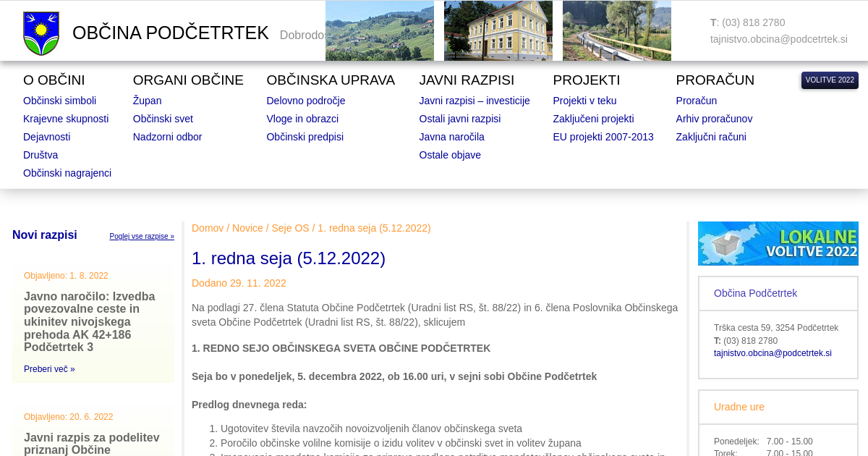Click Preberi več under Javno naročilo
The image size is (868, 456).
coord(49,369)
